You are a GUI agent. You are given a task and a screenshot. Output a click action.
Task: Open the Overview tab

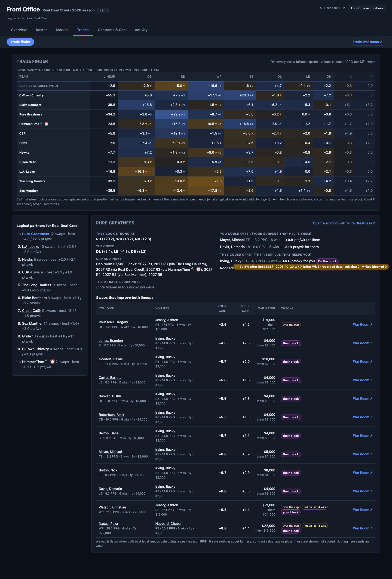pos(19,30)
